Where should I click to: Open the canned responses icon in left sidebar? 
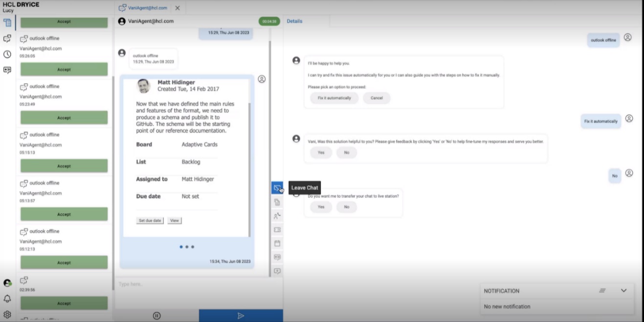click(7, 70)
